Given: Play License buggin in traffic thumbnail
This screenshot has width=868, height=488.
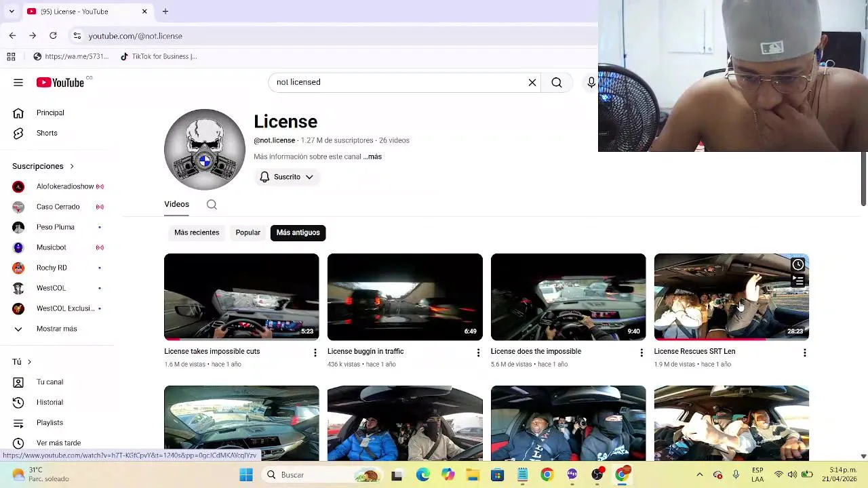Looking at the screenshot, I should (x=405, y=297).
